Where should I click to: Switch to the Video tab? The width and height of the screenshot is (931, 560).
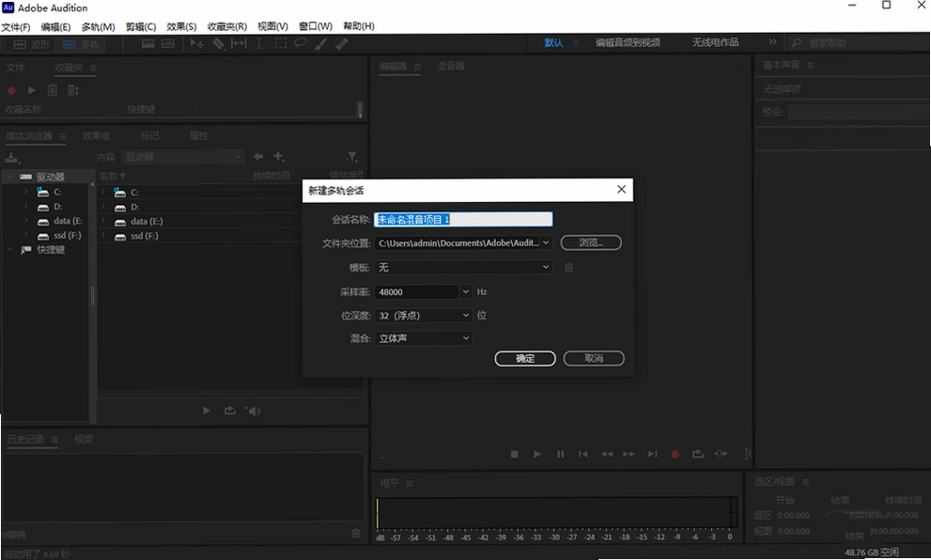click(x=84, y=439)
